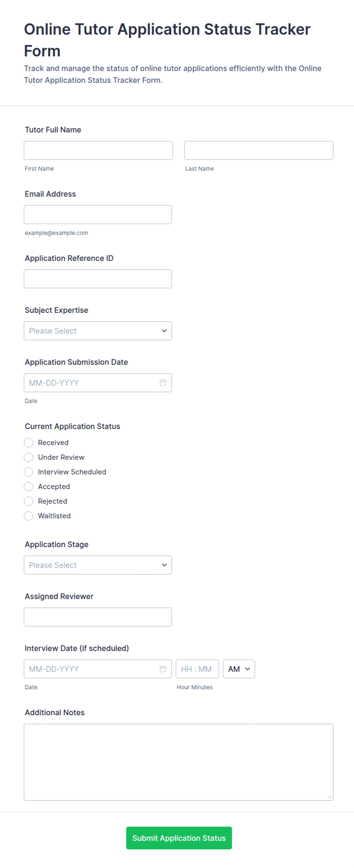Select the Accepted radio option
The image size is (354, 868).
[29, 486]
